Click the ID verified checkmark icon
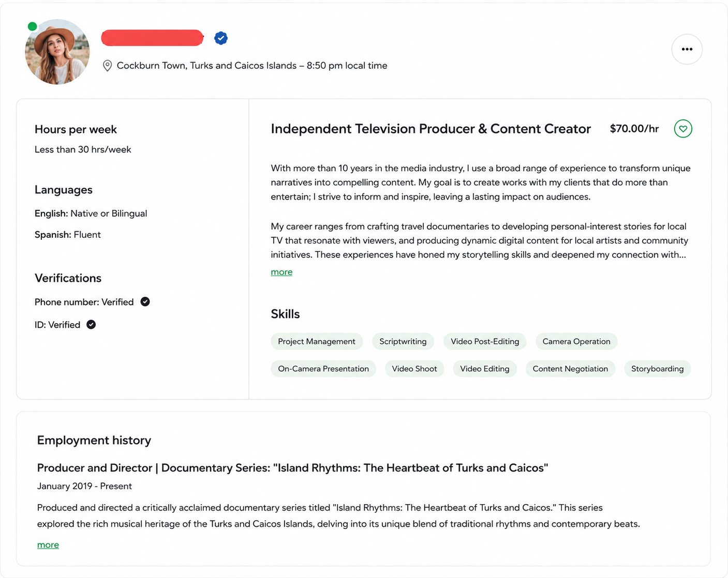This screenshot has height=578, width=728. click(91, 324)
